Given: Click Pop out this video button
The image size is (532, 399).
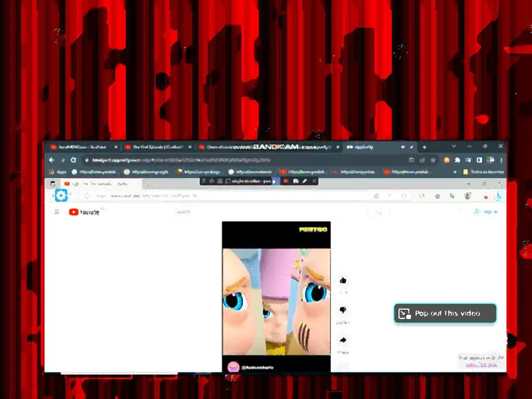Looking at the screenshot, I should pos(445,313).
